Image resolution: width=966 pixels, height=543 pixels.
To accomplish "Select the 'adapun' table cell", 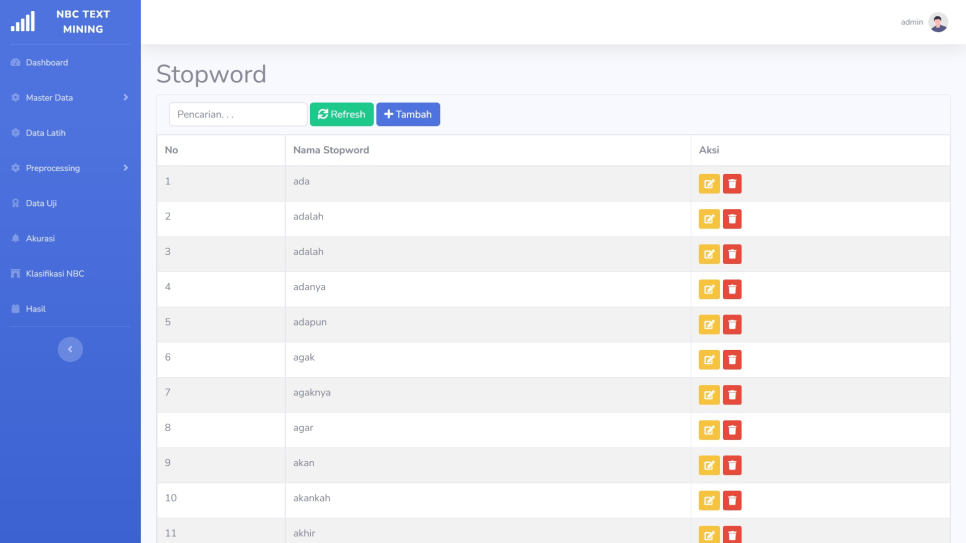I will pos(488,324).
